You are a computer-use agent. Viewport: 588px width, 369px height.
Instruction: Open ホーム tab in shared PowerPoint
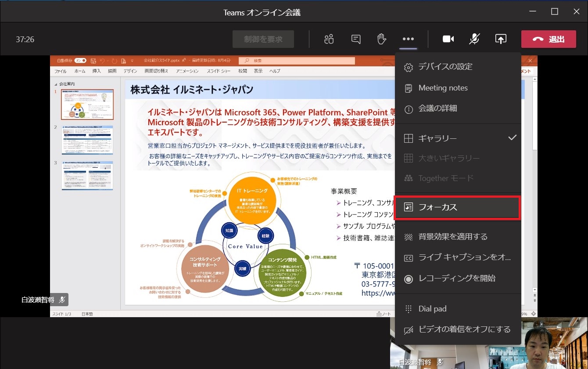pos(80,71)
